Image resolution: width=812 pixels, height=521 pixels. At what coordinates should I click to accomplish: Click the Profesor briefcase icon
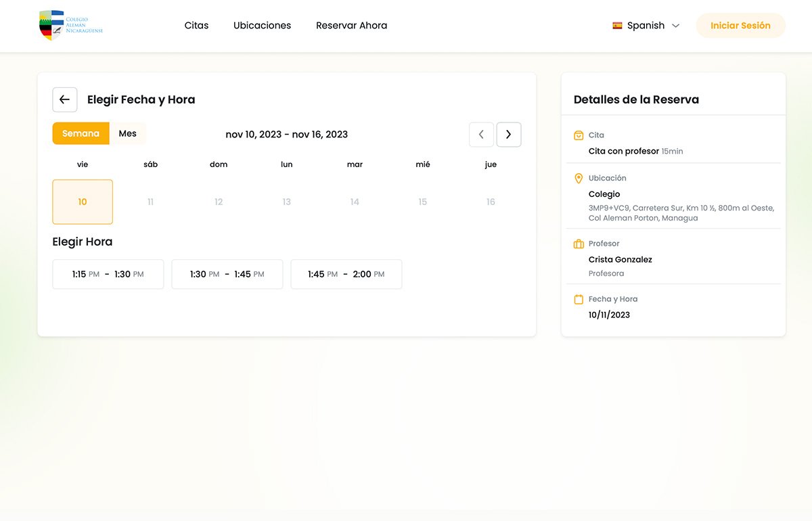point(579,244)
